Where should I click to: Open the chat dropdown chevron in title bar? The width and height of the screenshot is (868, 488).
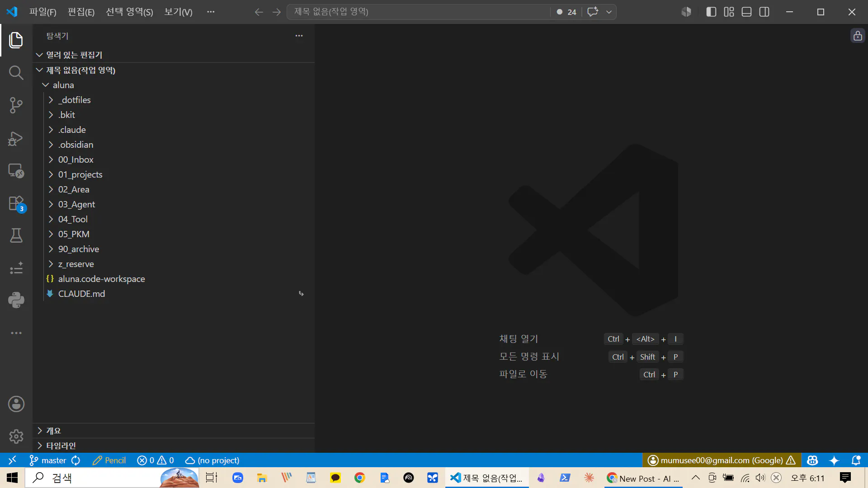[x=609, y=12]
